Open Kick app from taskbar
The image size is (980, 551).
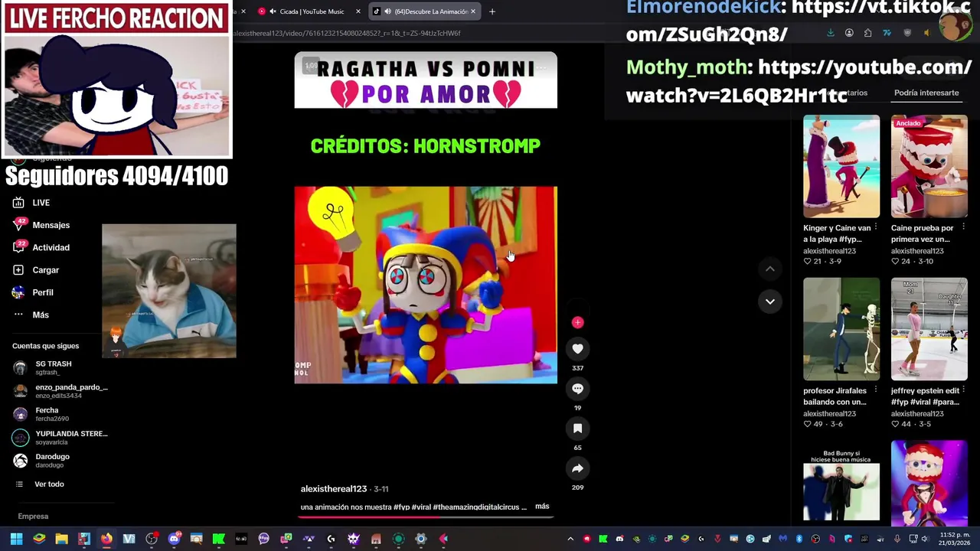pos(218,539)
